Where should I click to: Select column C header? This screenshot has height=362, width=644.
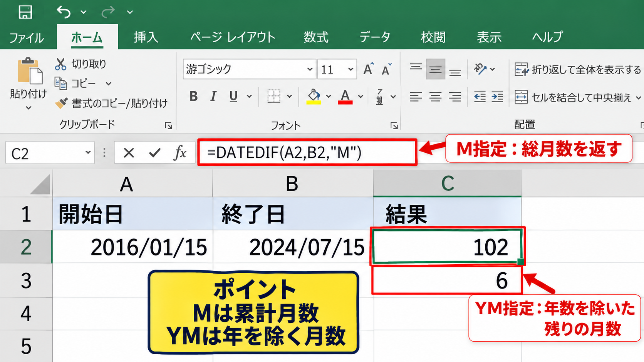447,184
